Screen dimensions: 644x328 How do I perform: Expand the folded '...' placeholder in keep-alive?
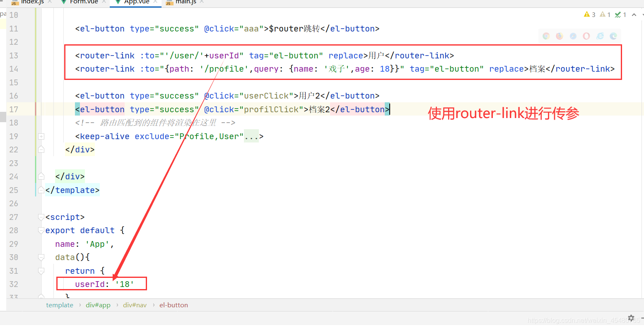click(251, 136)
